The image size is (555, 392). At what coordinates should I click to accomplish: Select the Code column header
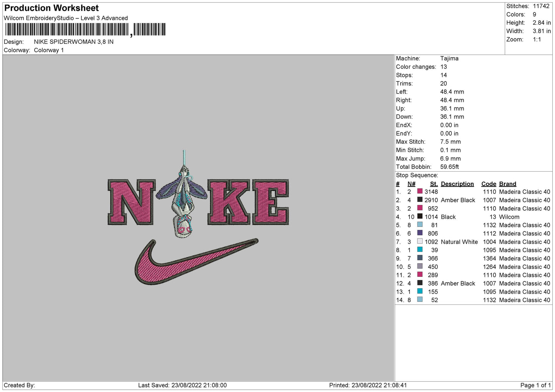(489, 184)
